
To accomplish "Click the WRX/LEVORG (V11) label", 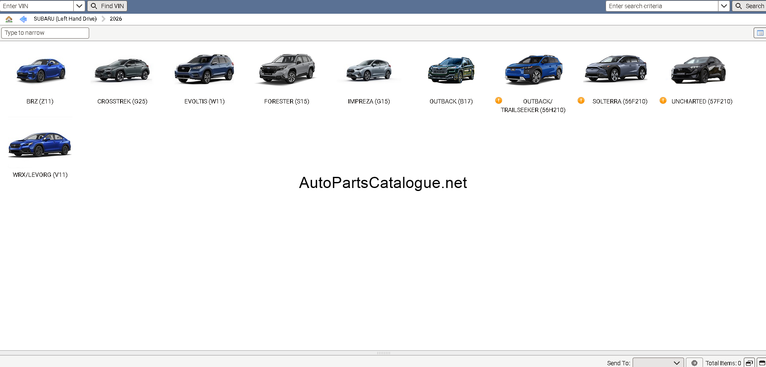I will (x=40, y=175).
